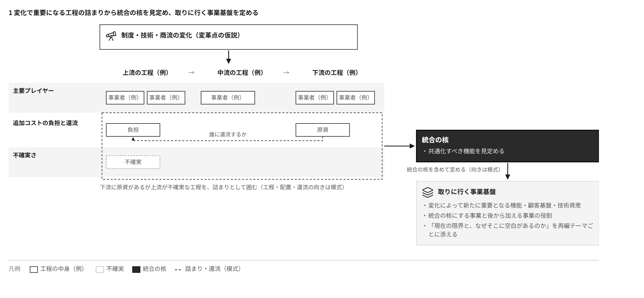This screenshot has height=298, width=644.
Task: Click the dashed 不確実 box in the diagram
Action: click(x=133, y=162)
